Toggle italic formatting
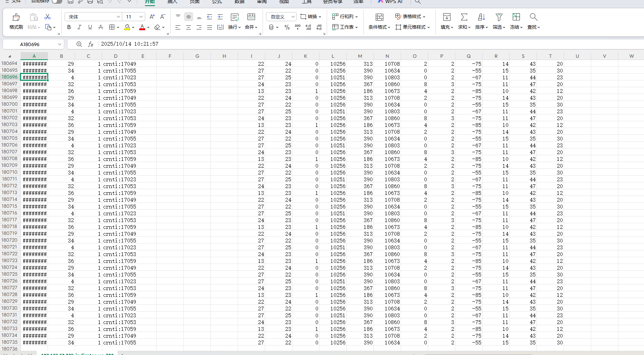The height and width of the screenshot is (355, 644). [x=79, y=27]
